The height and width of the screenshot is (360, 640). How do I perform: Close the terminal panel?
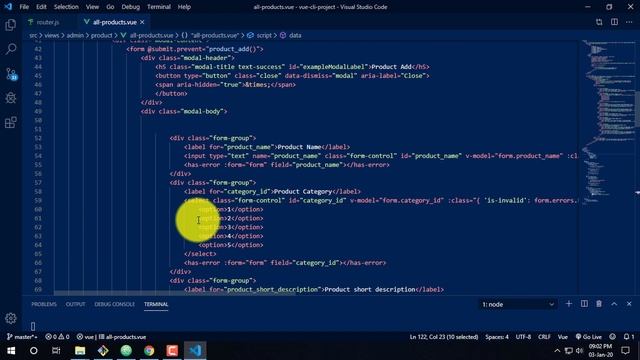coord(629,304)
